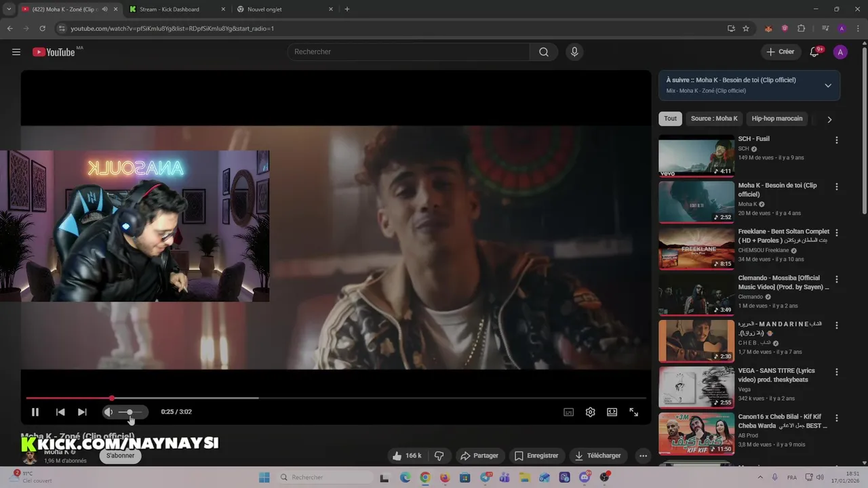Open Canon16 x Cheb Bilal Kif Kif title
This screenshot has width=868, height=488.
click(783, 422)
